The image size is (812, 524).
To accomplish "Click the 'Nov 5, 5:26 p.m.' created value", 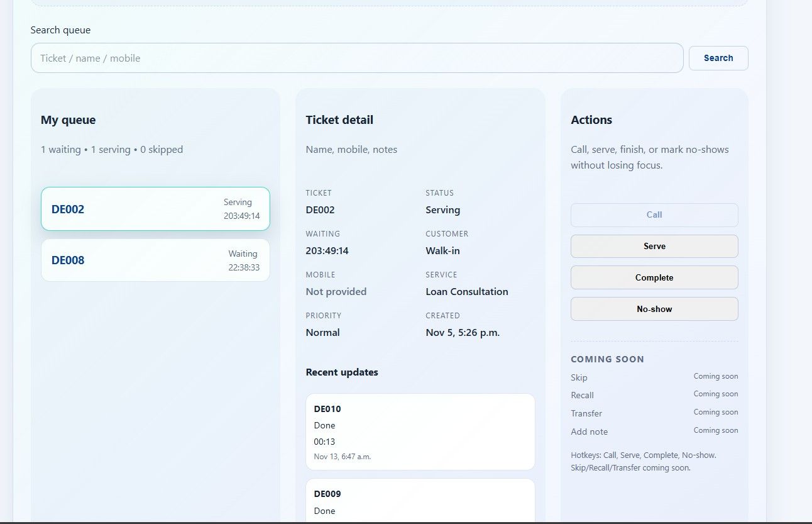I will pos(463,333).
